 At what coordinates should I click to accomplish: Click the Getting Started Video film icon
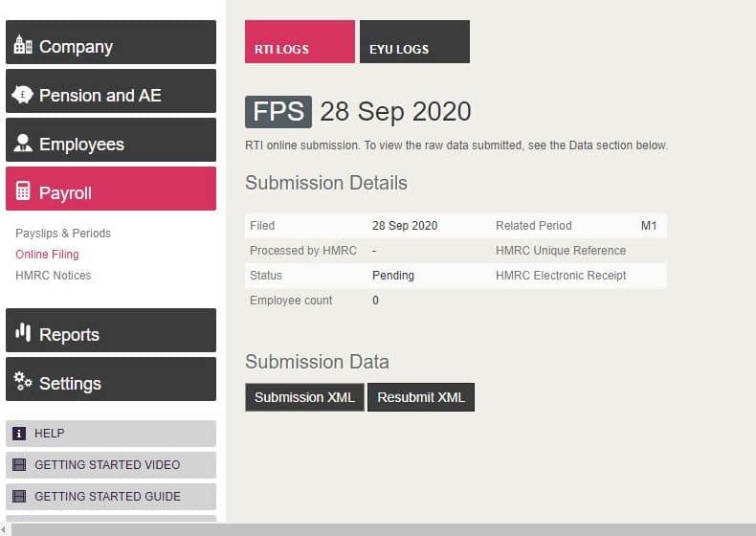(x=19, y=465)
